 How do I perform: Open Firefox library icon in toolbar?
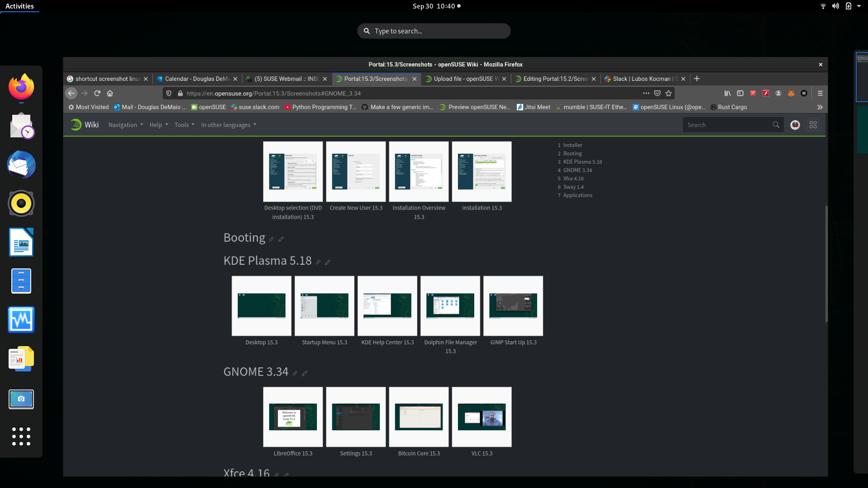pyautogui.click(x=727, y=93)
